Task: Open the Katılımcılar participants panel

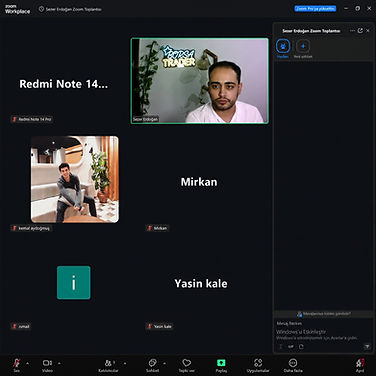Action: point(108,365)
